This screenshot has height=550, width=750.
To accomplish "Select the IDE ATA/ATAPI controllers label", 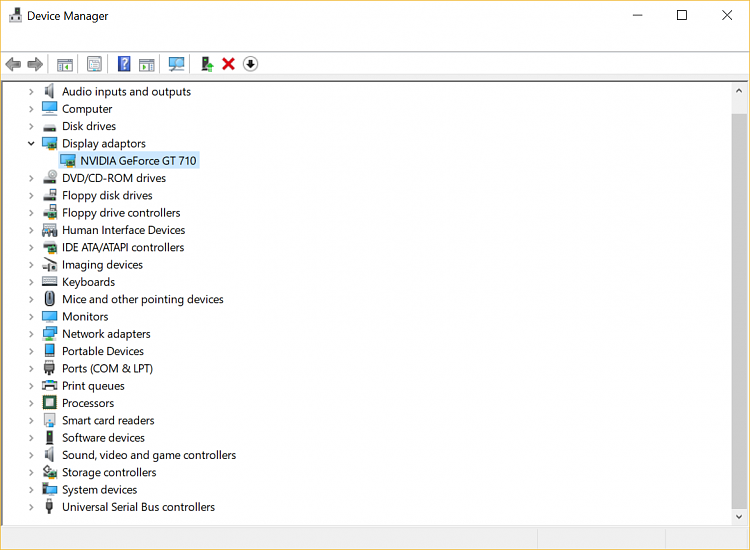I will tap(123, 247).
